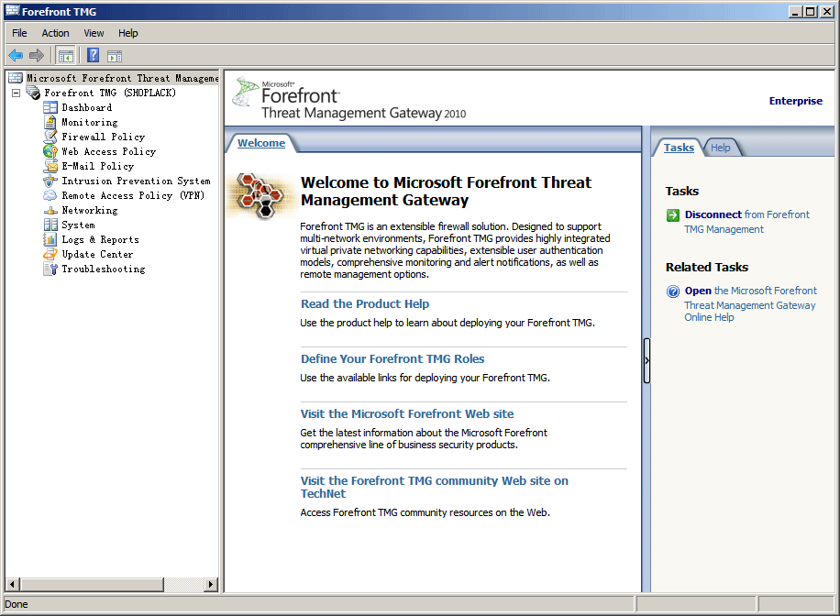Select Firewall Policy in the console tree

coord(104,137)
